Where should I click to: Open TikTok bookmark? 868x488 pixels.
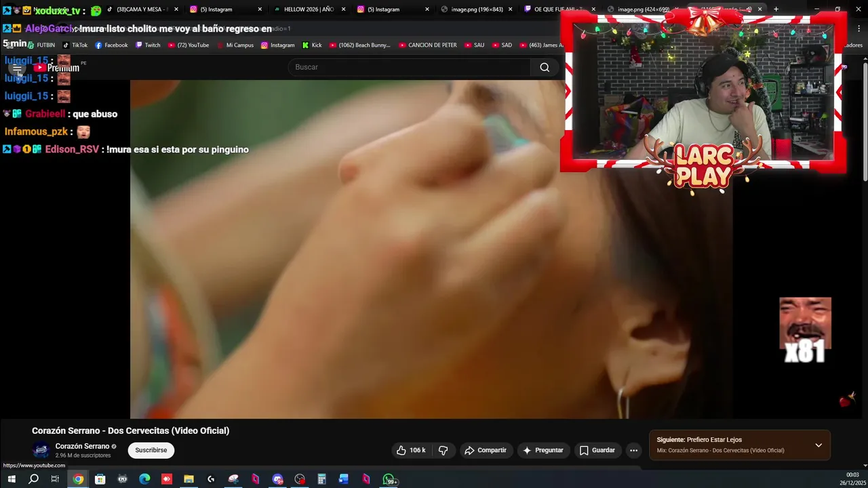coord(75,45)
